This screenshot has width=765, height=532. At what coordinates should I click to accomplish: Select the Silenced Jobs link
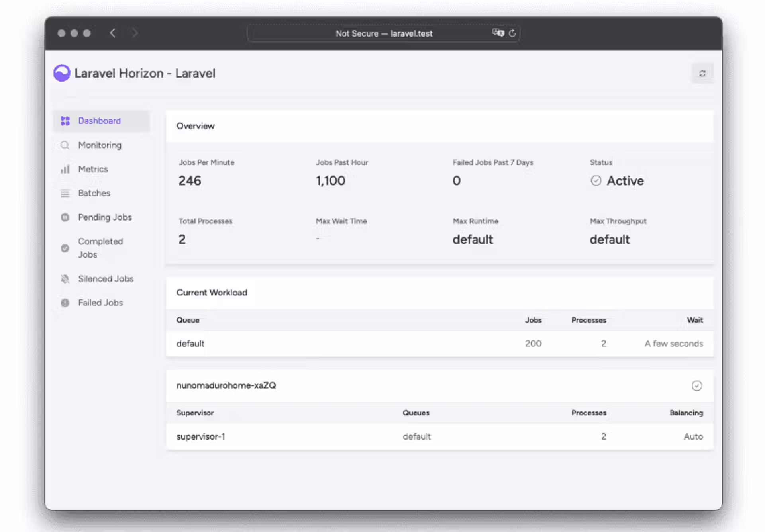tap(106, 279)
